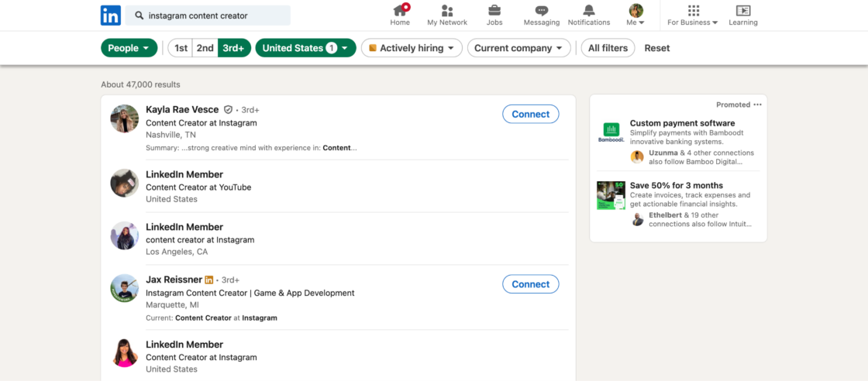The height and width of the screenshot is (381, 868).
Task: Open the Save 50% for 3 months ad
Action: [677, 185]
